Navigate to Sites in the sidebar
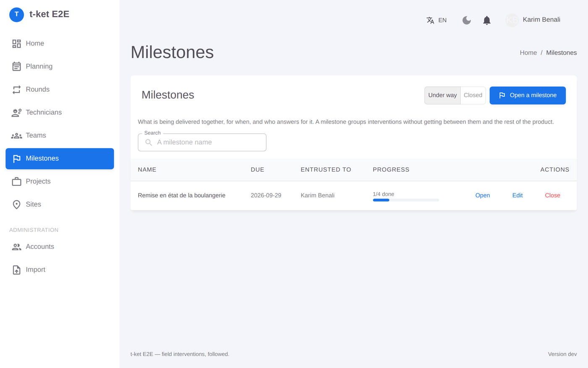Viewport: 588px width, 368px height. [x=60, y=204]
